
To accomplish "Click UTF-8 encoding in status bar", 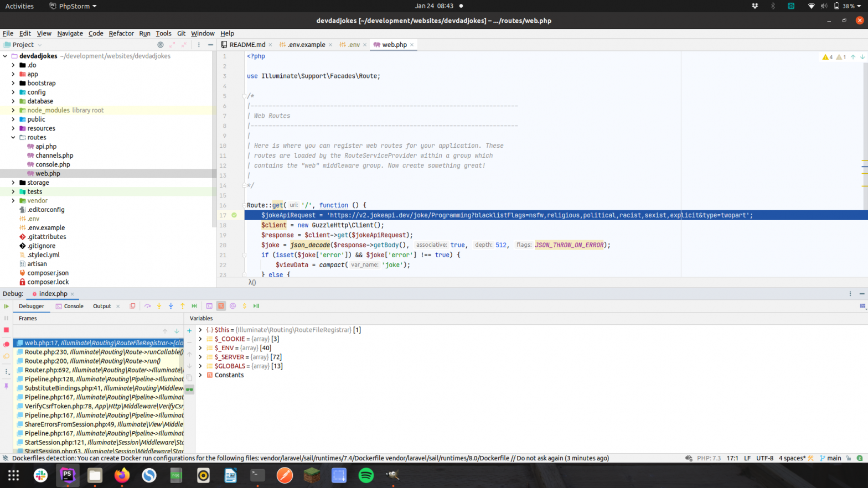I will (764, 458).
